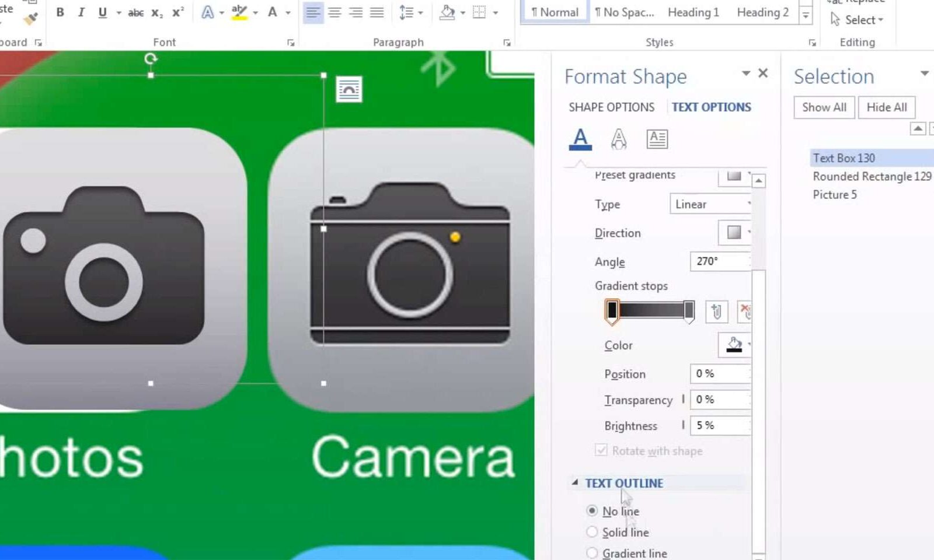
Task: Open the Font dialog box launcher
Action: pyautogui.click(x=291, y=43)
